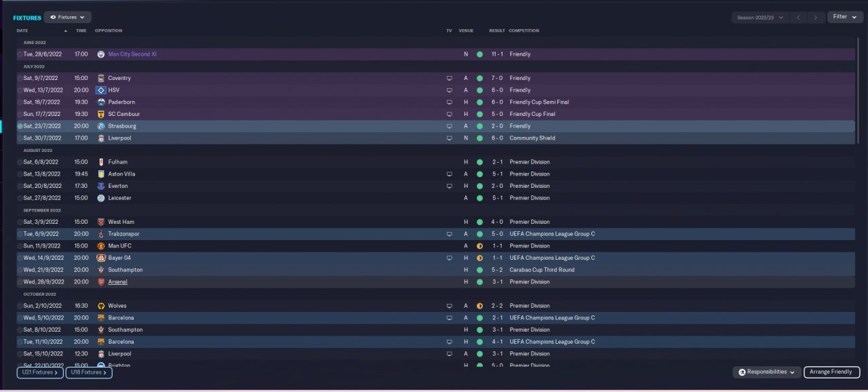The image size is (868, 392).
Task: Tick the selector circle beside West Ham fixture
Action: click(x=20, y=222)
